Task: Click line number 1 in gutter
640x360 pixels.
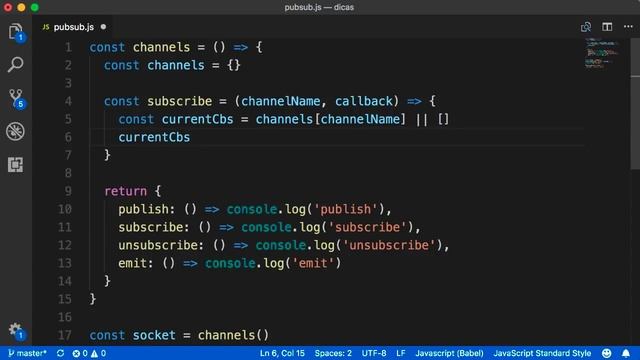Action: [68, 47]
